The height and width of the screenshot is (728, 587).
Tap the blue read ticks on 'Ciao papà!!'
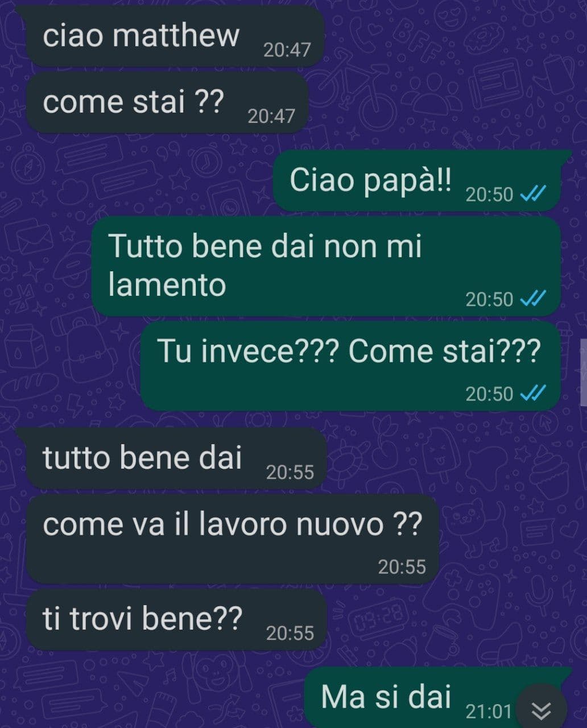(534, 194)
